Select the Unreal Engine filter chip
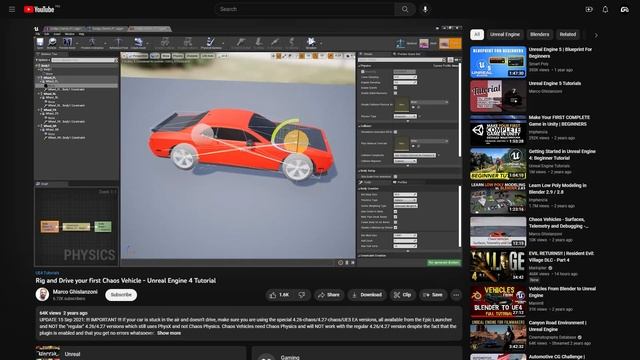The height and width of the screenshot is (360, 640). click(505, 34)
